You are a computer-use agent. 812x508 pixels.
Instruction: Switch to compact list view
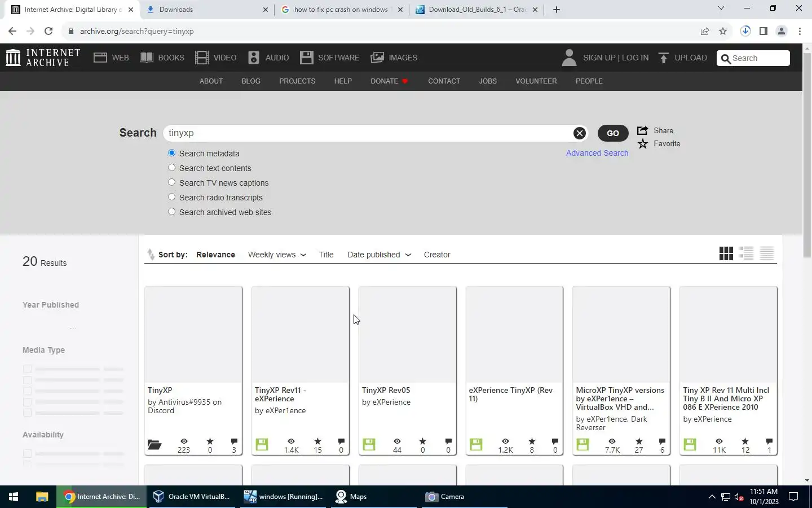(767, 253)
